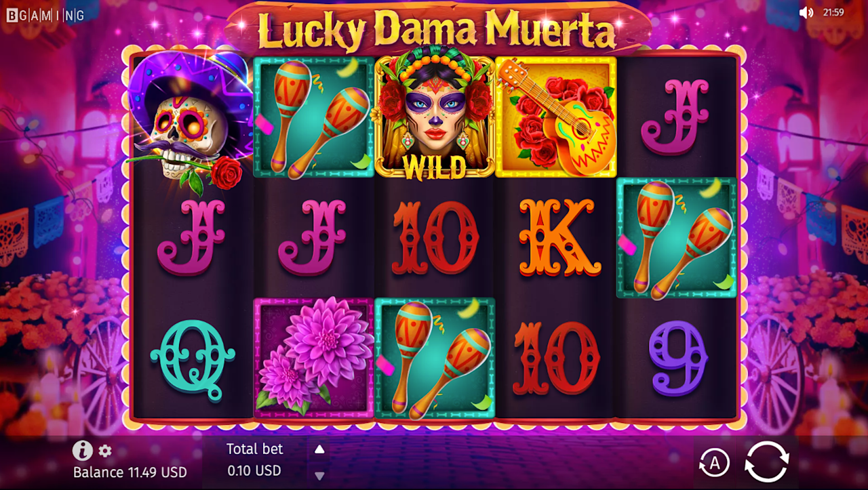Click the Dama Muerta WILD symbol
Viewport: 868px width, 490px height.
click(x=435, y=117)
